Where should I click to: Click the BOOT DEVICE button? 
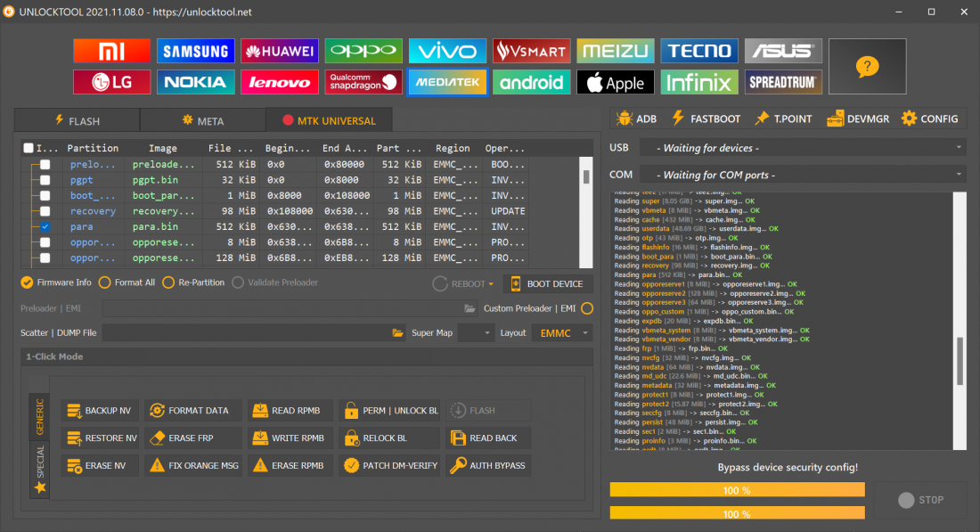[548, 283]
